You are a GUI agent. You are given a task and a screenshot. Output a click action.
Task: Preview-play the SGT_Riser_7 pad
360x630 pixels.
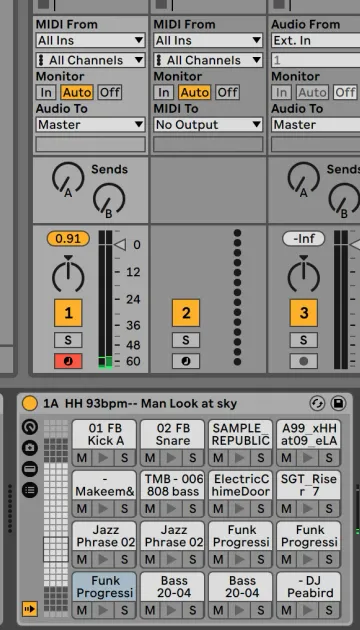click(308, 508)
